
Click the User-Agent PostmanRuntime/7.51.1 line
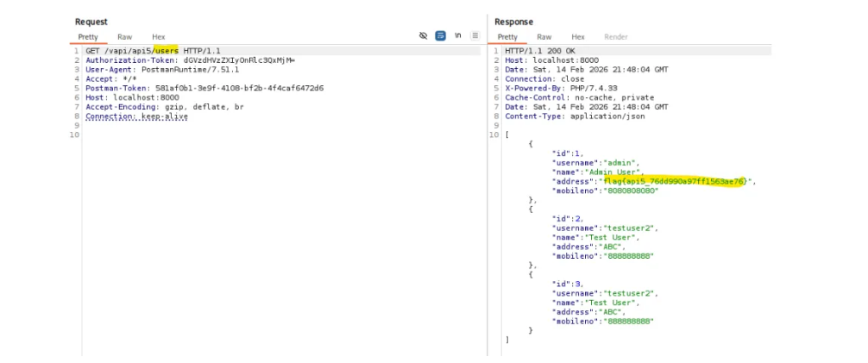point(162,70)
